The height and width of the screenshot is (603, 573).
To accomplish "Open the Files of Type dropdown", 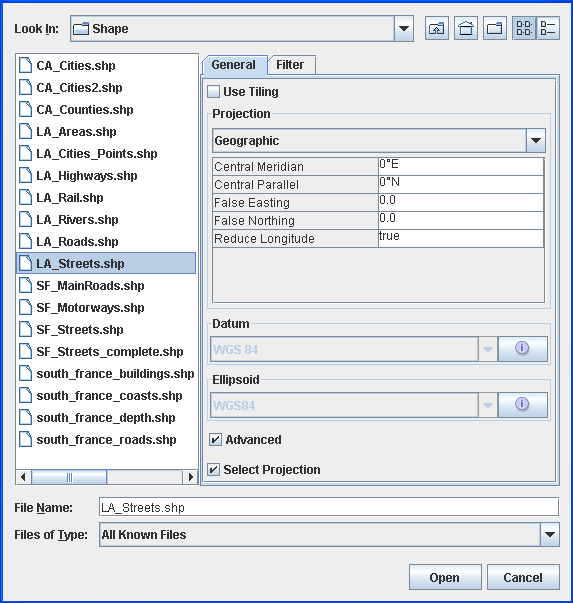I will coord(550,534).
